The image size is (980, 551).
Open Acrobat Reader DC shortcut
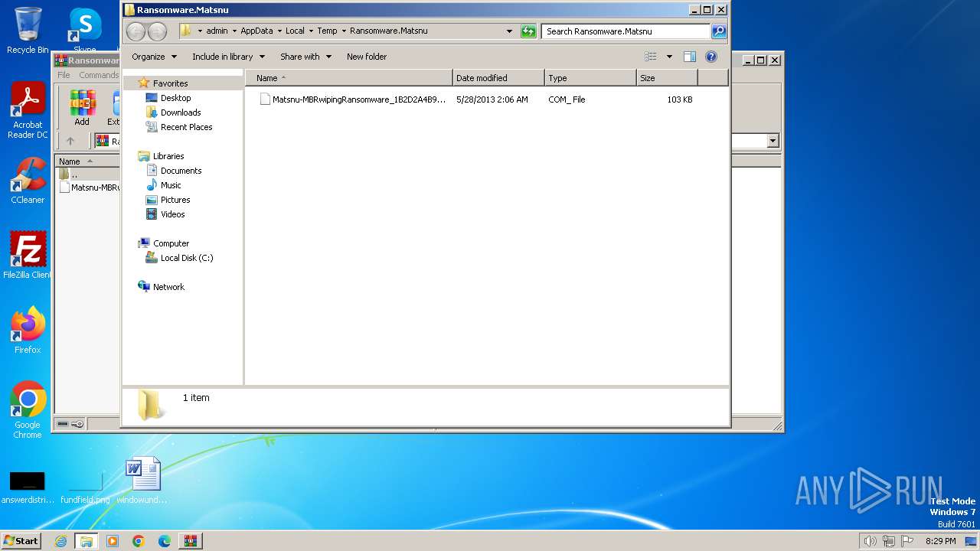click(28, 110)
